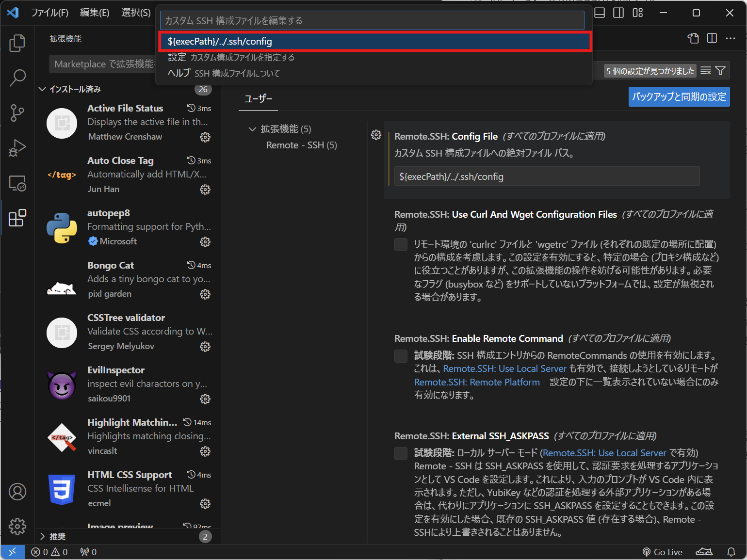Choose 設定 カスタム構成ファイルを指定する option

[373, 57]
